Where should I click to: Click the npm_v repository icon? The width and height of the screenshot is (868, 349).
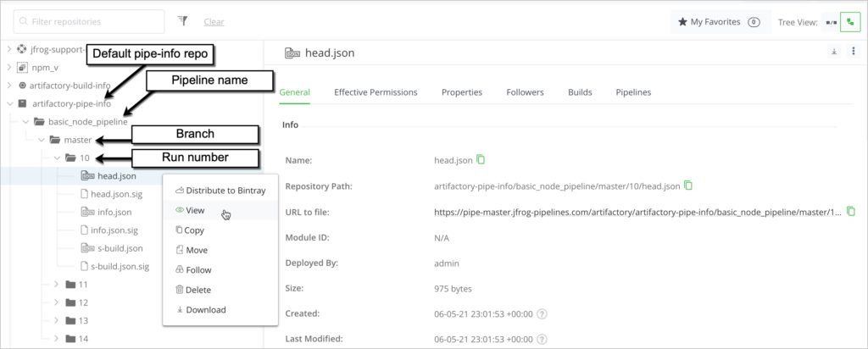click(x=22, y=68)
